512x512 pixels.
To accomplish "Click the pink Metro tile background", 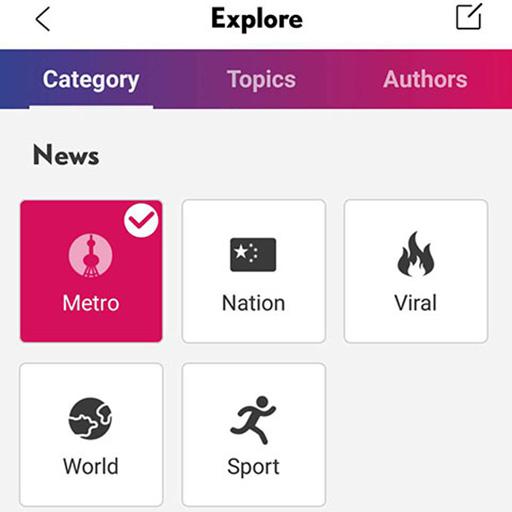I will click(x=91, y=271).
